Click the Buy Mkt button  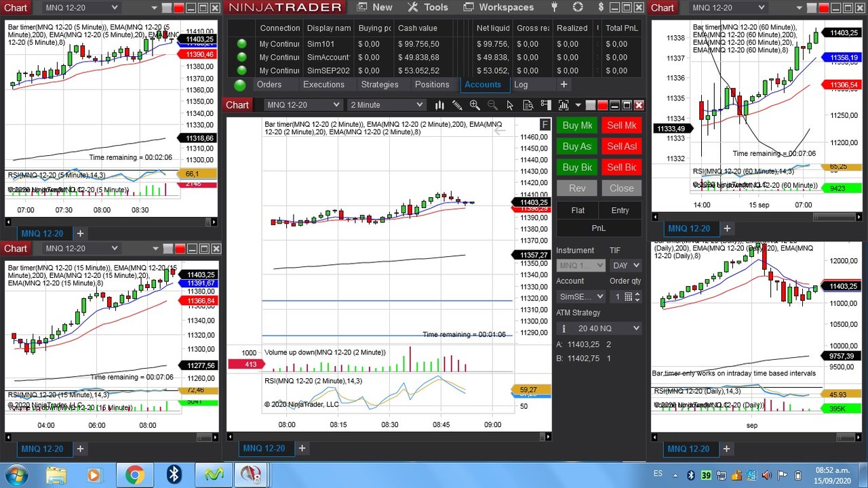577,125
